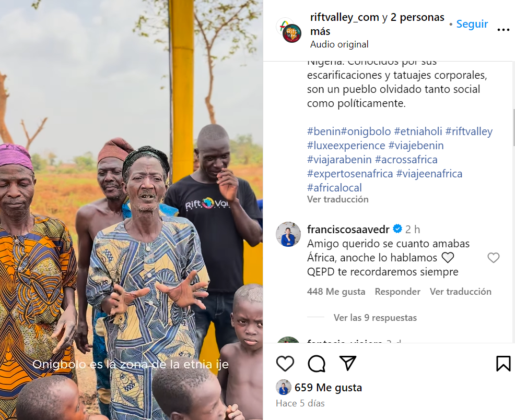The height and width of the screenshot is (420, 515).
Task: View who liked: 659 Me gusta
Action: (328, 388)
